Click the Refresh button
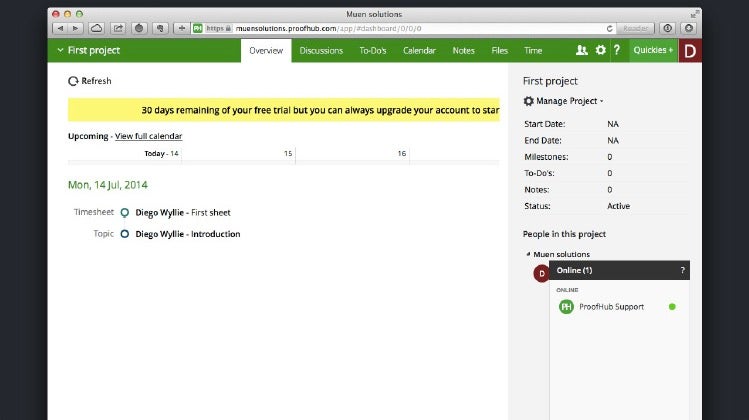The image size is (749, 420). click(90, 81)
